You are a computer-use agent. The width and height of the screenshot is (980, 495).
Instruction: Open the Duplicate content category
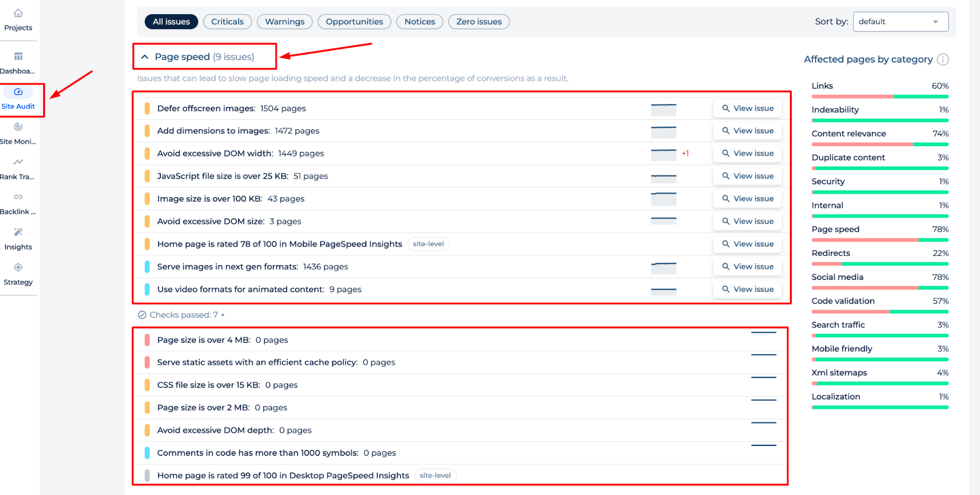tap(848, 157)
